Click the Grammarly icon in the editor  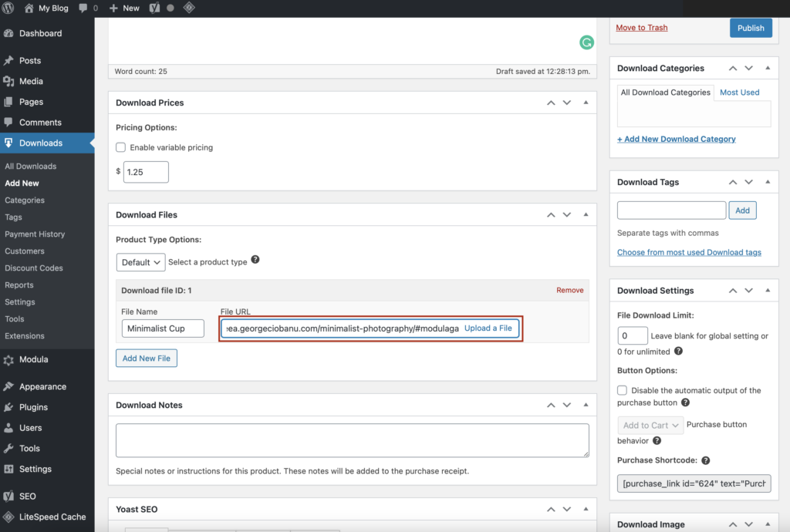click(x=586, y=42)
